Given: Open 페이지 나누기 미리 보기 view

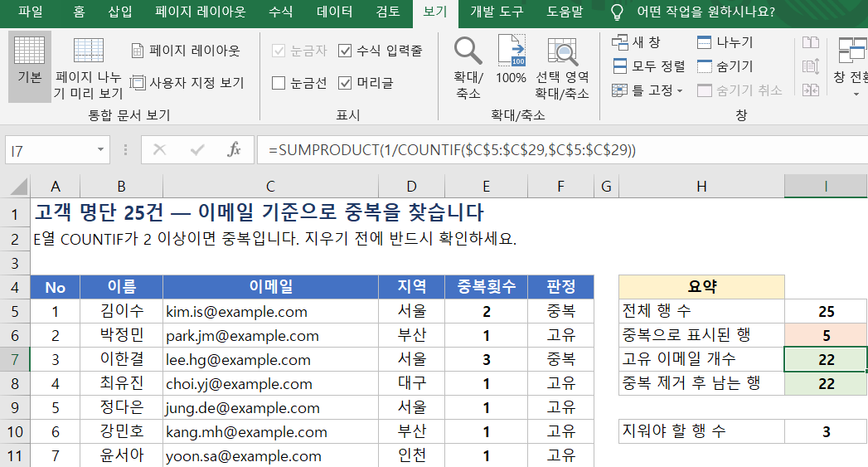Looking at the screenshot, I should click(x=89, y=69).
